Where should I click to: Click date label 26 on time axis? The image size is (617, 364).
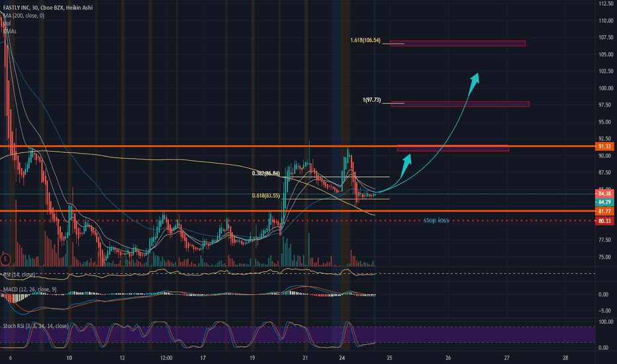point(448,358)
